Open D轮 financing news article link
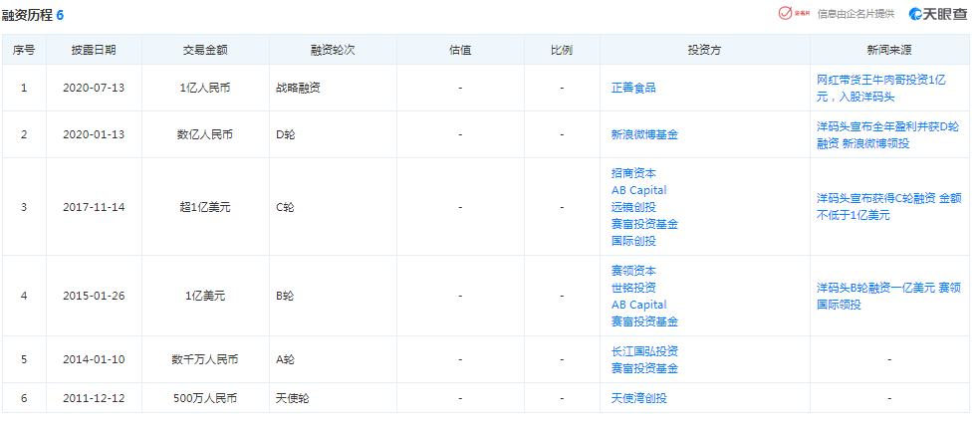This screenshot has width=980, height=423. 887,134
